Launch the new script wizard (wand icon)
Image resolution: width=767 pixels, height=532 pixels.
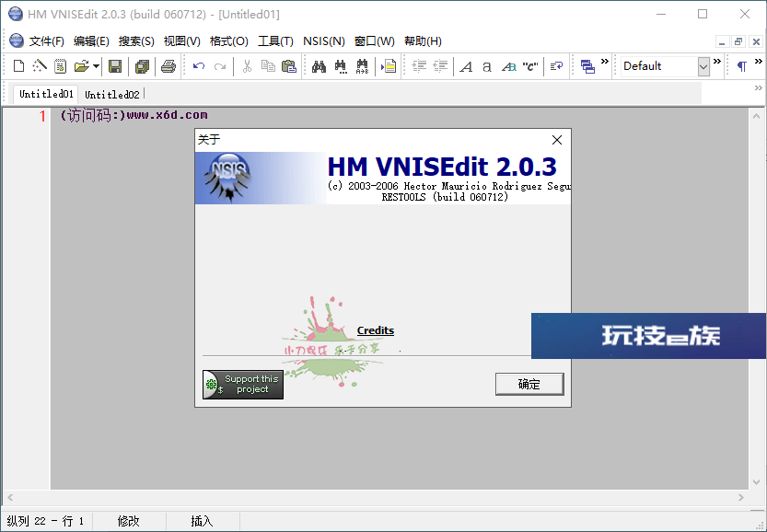point(39,66)
